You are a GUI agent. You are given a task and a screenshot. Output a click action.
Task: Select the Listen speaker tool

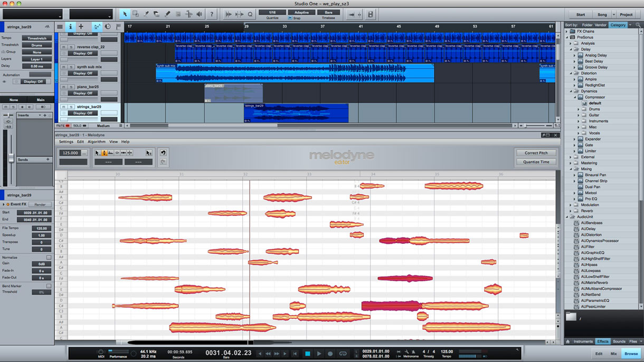[x=199, y=14]
